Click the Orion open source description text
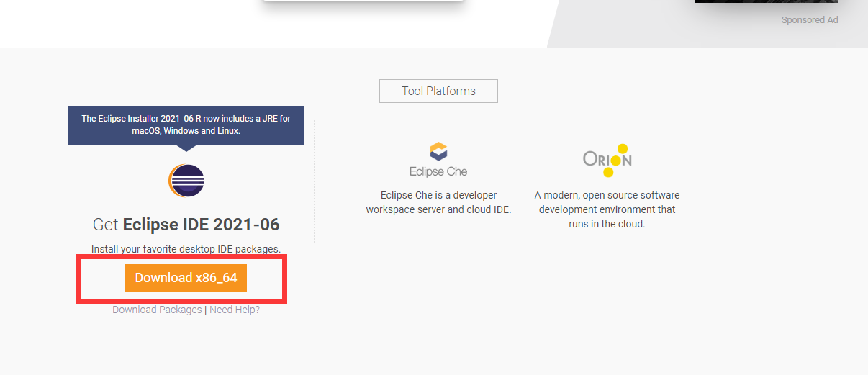Image resolution: width=868 pixels, height=375 pixels. click(x=607, y=209)
